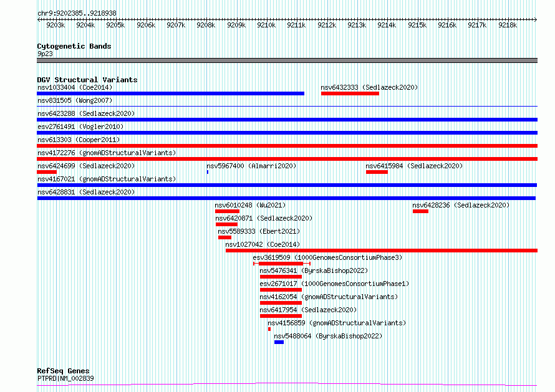
Task: Open nsv4156859 (gnomADStructuralVariants) label
Action: click(337, 323)
